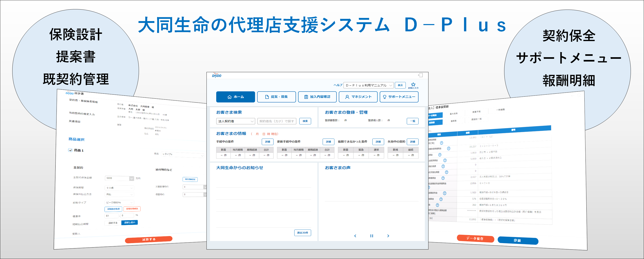This screenshot has width=644, height=259.
Task: Click the DAIDO logo in home window
Action: click(x=216, y=75)
